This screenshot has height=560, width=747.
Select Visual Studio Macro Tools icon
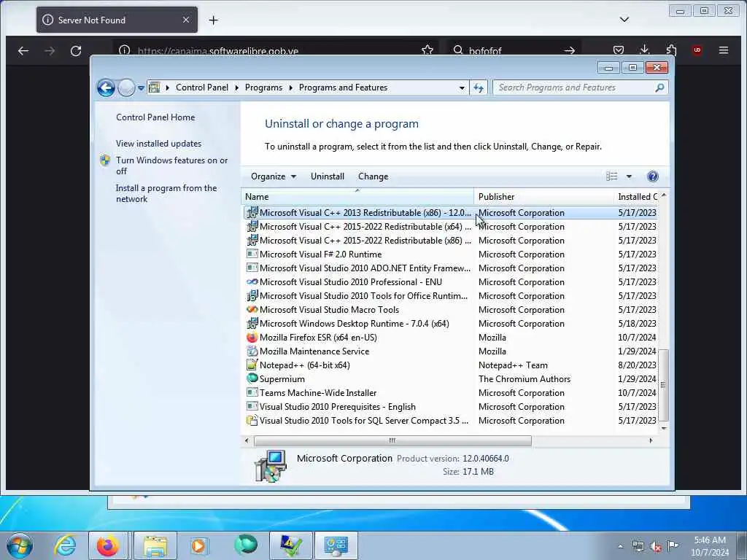252,309
